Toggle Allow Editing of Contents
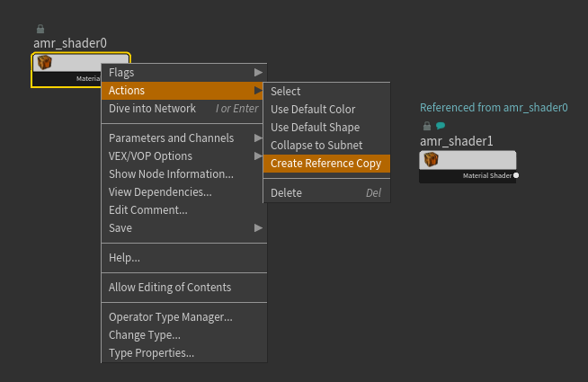This screenshot has width=588, height=382. (x=170, y=288)
